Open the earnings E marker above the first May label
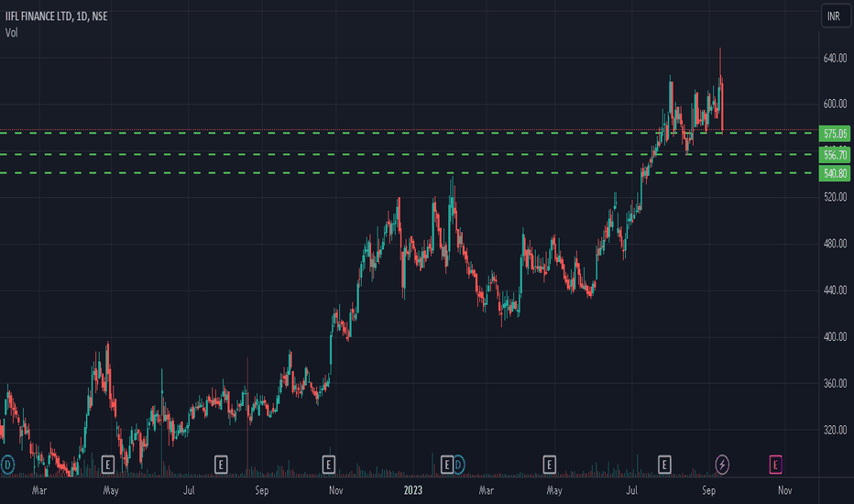Viewport: 854px width, 504px height. tap(108, 465)
